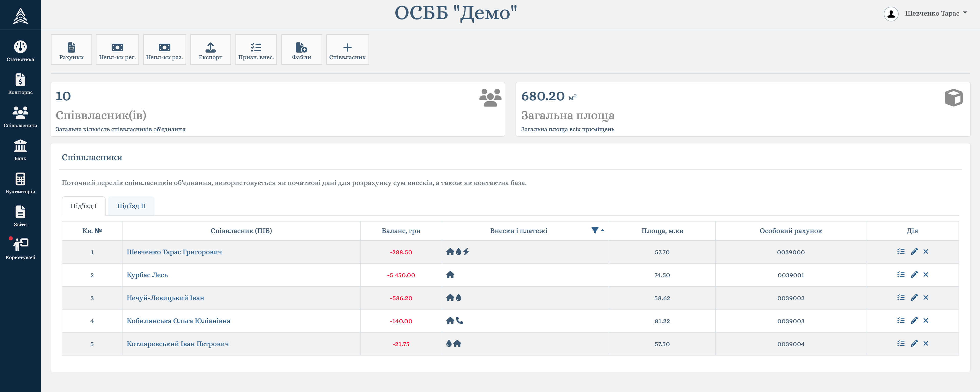Delete the Котляревський Іван Петрович row

(x=926, y=343)
